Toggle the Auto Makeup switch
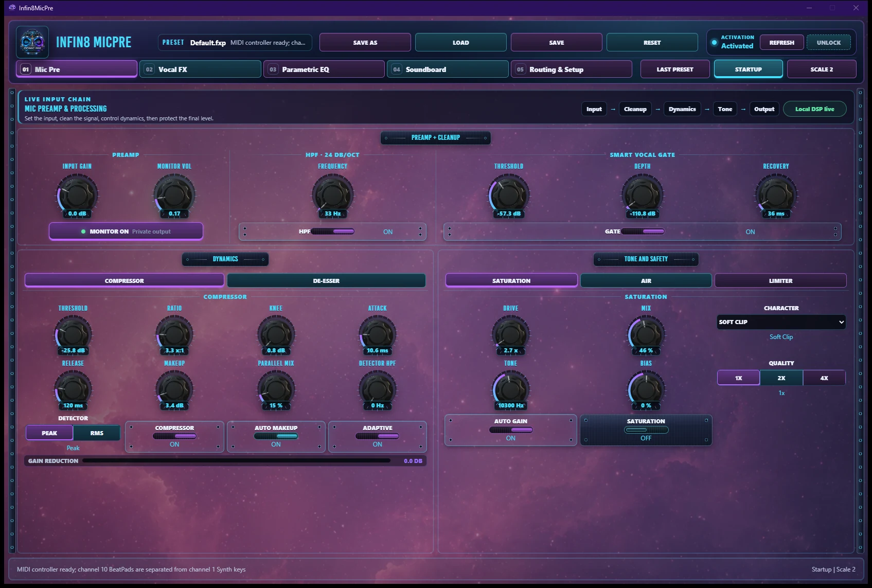The height and width of the screenshot is (588, 872). point(276,436)
